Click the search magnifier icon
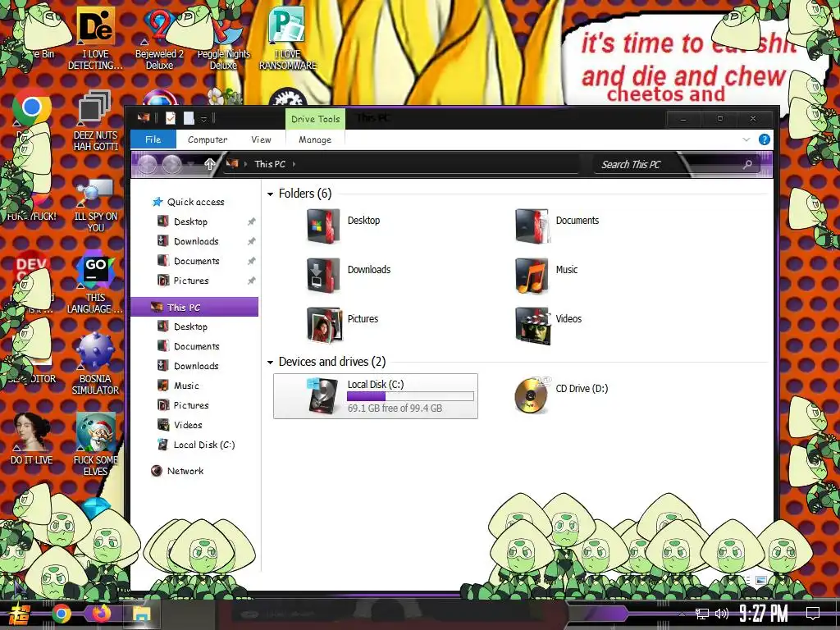840x630 pixels. coord(747,164)
